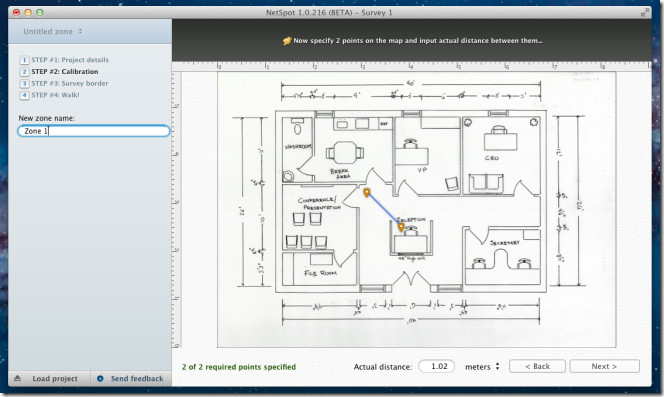The image size is (664, 397).
Task: Click the Secretary label on the floor plan
Action: tap(504, 243)
